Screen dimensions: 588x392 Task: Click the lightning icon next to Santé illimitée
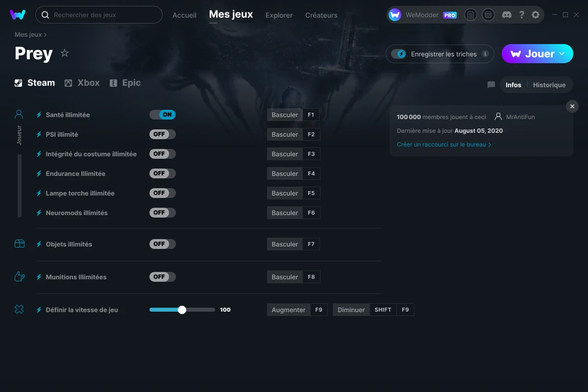(x=39, y=115)
